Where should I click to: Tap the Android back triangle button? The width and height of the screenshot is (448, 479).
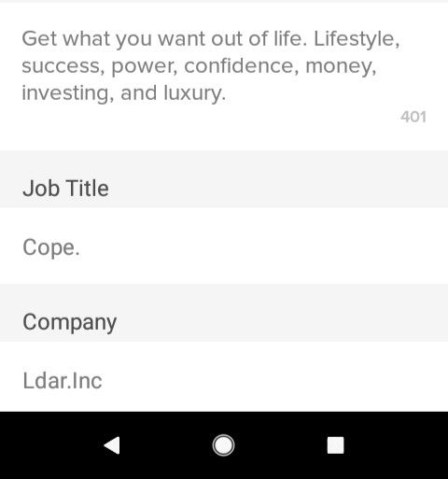pos(112,445)
